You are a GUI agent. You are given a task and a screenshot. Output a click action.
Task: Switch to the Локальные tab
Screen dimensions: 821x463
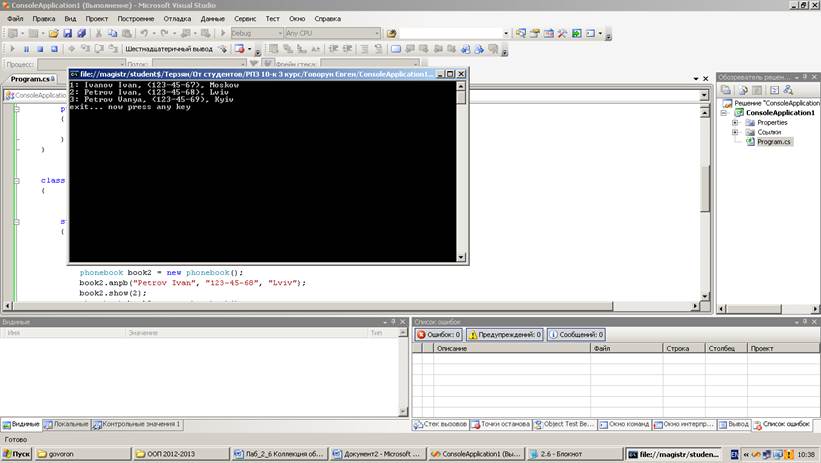(66, 425)
